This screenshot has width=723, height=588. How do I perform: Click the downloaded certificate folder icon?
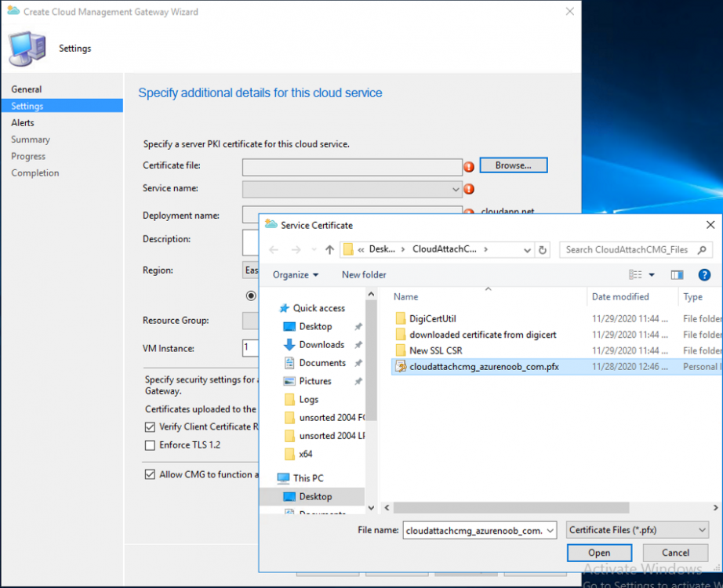click(401, 334)
